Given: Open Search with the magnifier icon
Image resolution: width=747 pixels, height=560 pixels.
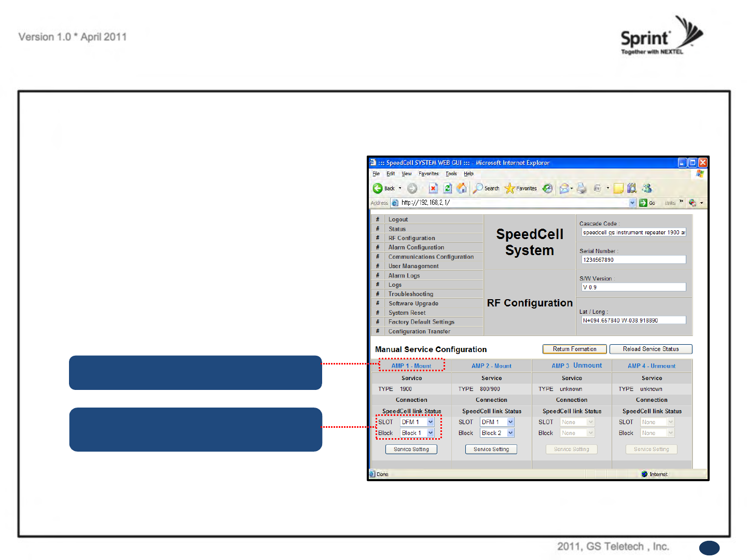Looking at the screenshot, I should click(478, 188).
